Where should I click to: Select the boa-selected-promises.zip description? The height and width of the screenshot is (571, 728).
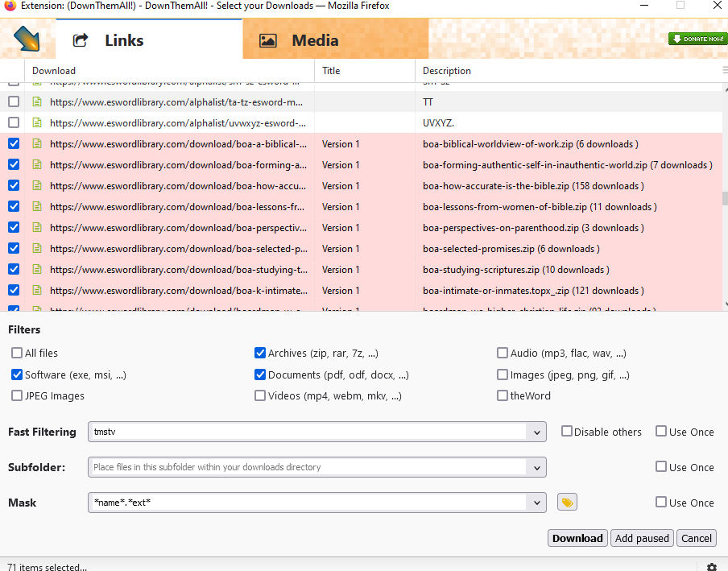point(511,248)
